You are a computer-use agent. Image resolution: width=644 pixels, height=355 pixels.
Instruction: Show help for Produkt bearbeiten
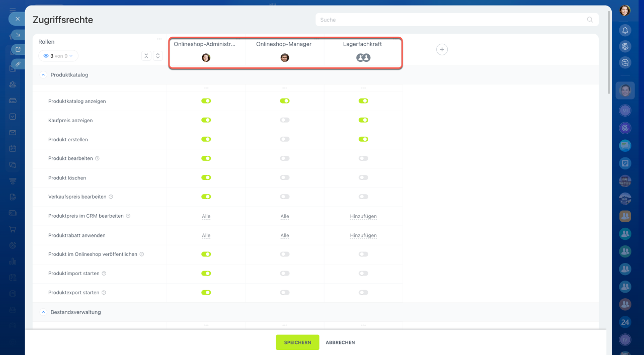point(98,158)
